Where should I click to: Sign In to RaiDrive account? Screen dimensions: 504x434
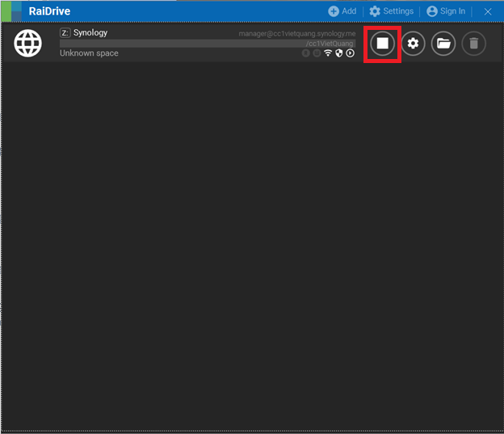(446, 11)
